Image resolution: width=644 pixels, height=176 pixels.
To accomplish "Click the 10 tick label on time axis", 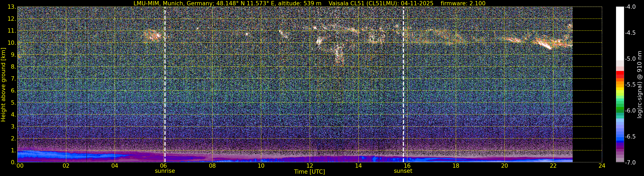I will tap(261, 166).
